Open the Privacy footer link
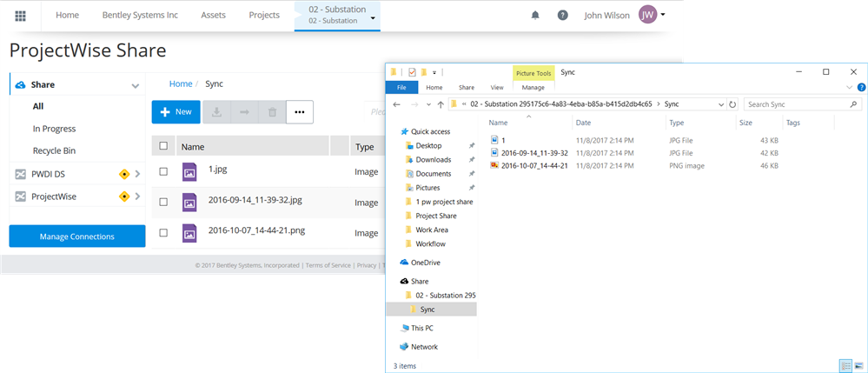The width and height of the screenshot is (868, 373). point(366,265)
